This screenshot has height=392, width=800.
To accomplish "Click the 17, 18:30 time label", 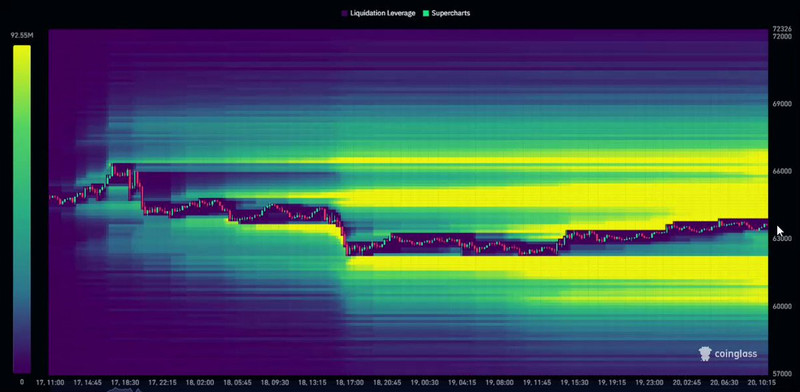I will 126,382.
